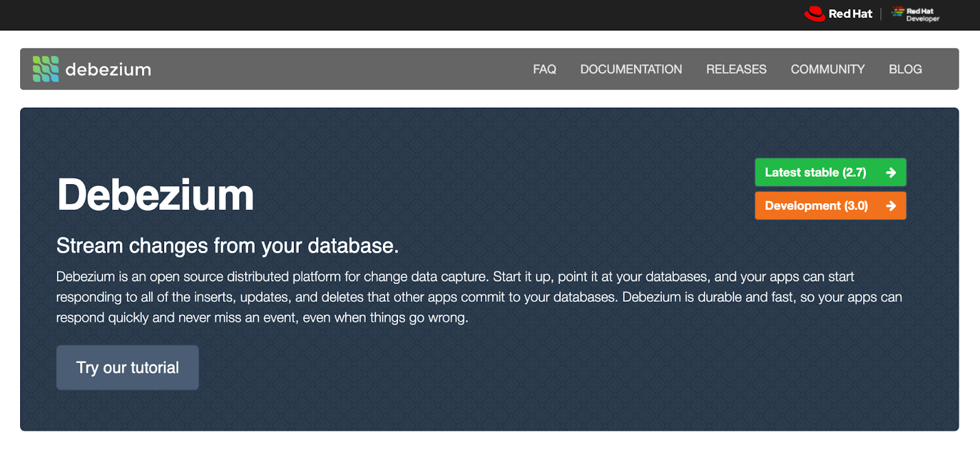The height and width of the screenshot is (461, 980).
Task: Click the arrow on the orange button
Action: pyautogui.click(x=891, y=206)
